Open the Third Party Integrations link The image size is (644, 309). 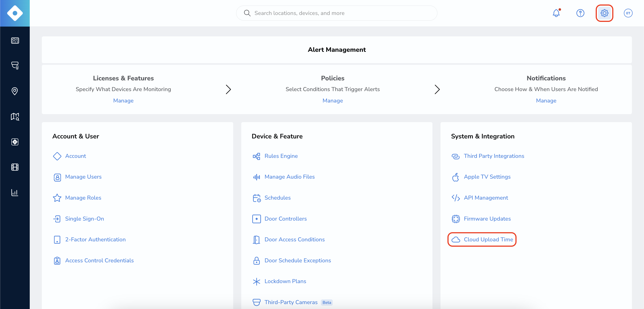tap(494, 156)
